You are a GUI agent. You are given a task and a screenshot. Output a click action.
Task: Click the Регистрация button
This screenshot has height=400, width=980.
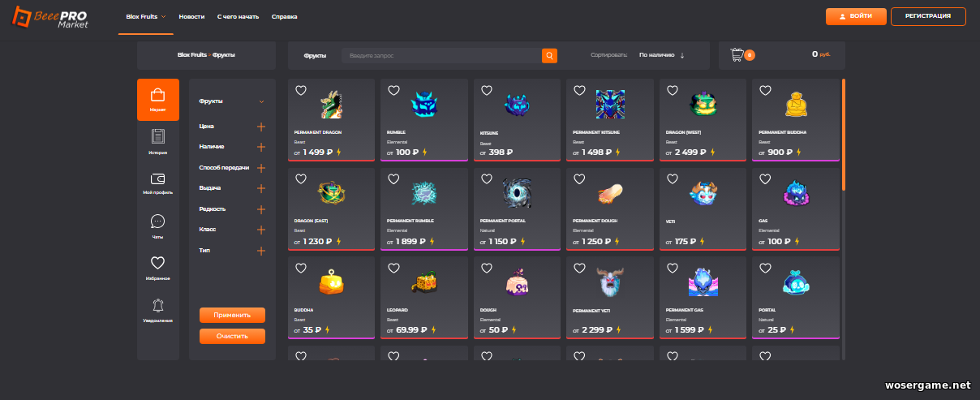(928, 16)
